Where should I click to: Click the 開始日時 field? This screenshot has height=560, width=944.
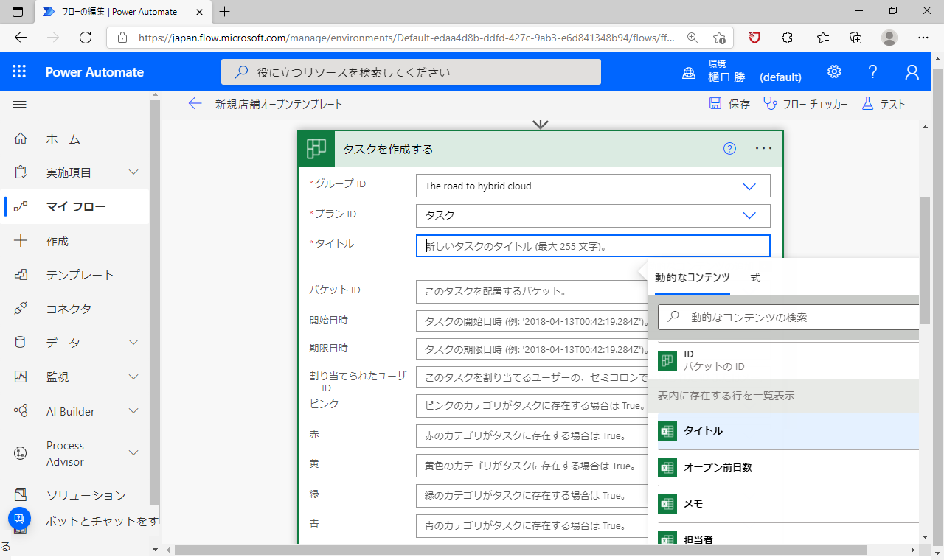click(x=531, y=322)
